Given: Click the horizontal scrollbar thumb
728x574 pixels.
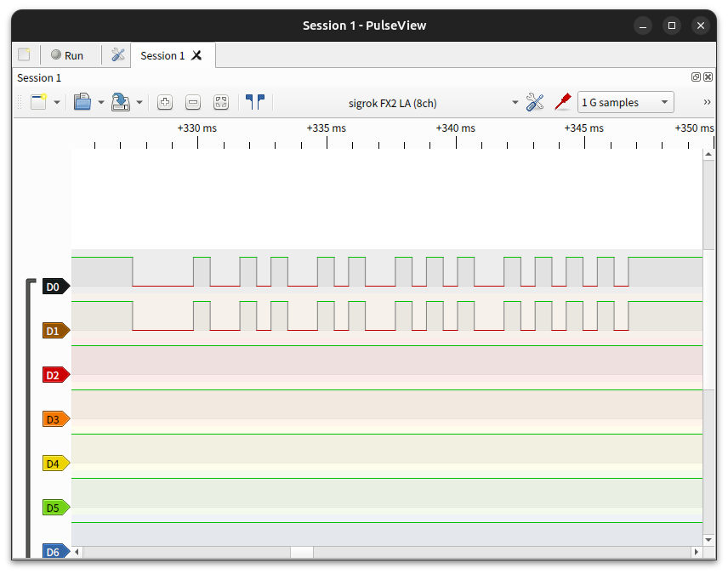Looking at the screenshot, I should [302, 552].
